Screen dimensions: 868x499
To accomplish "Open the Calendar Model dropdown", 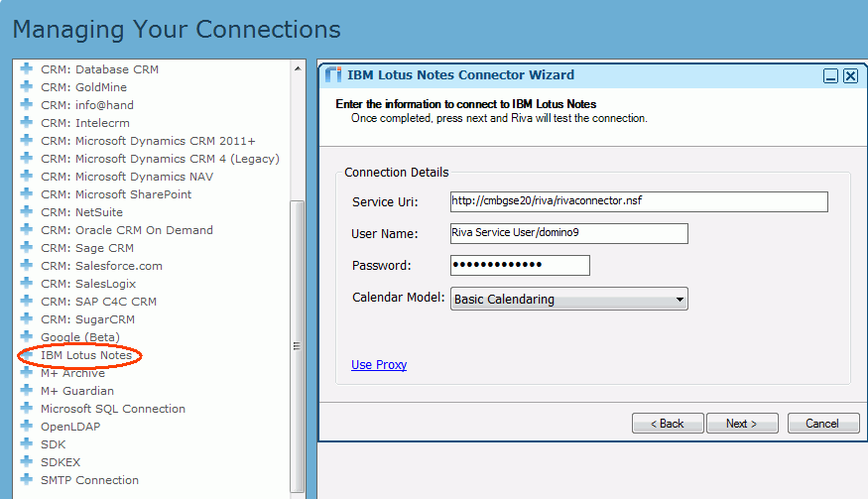I will [x=568, y=300].
